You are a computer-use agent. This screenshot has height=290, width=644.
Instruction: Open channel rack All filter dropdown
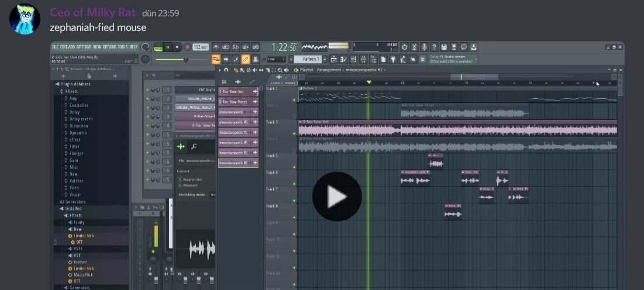(195, 75)
